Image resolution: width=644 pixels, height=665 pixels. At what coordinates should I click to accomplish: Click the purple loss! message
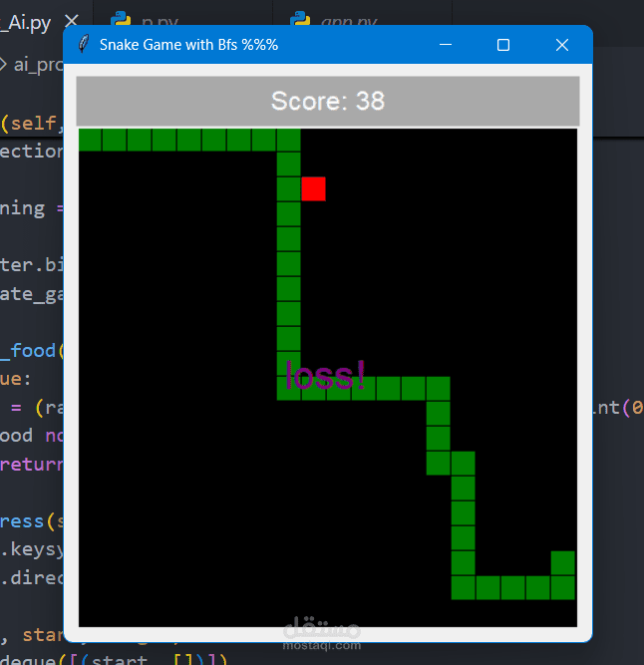325,375
